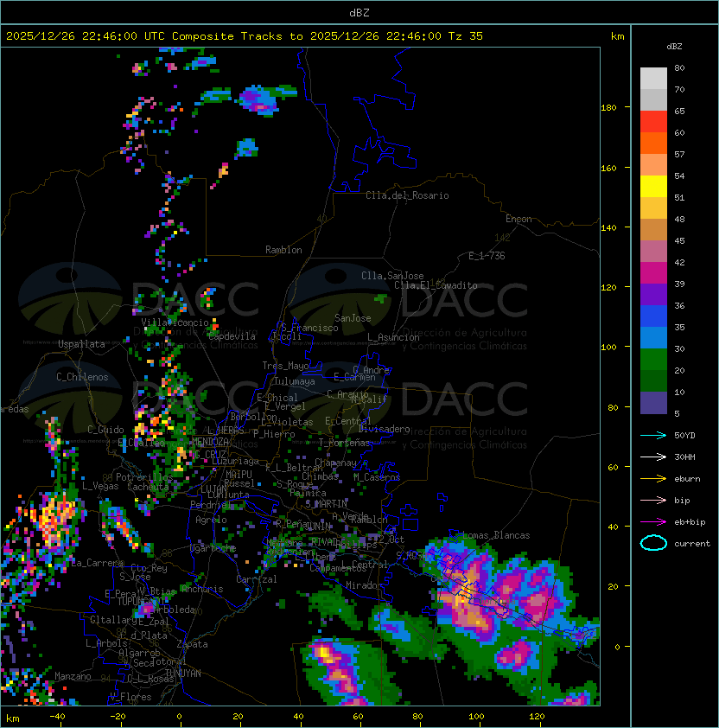
Task: Click the 'TUNUYAN' place label
Action: 183,674
